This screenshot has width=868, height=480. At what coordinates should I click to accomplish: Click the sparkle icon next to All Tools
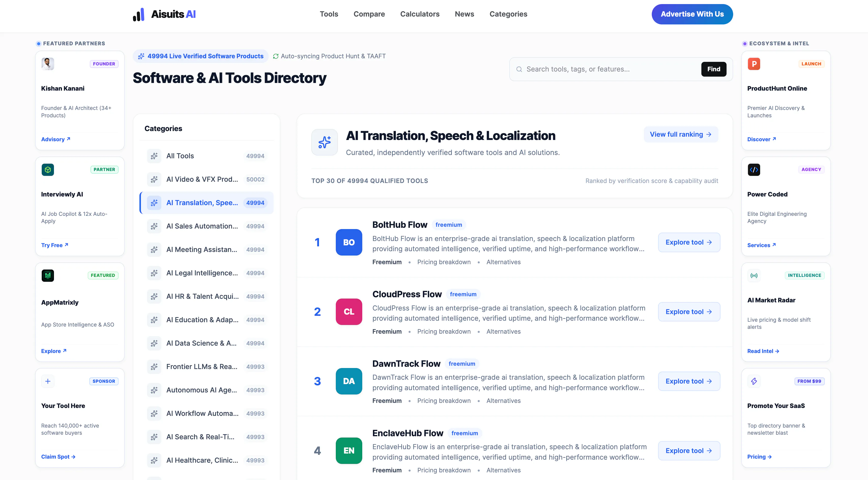[x=154, y=156]
